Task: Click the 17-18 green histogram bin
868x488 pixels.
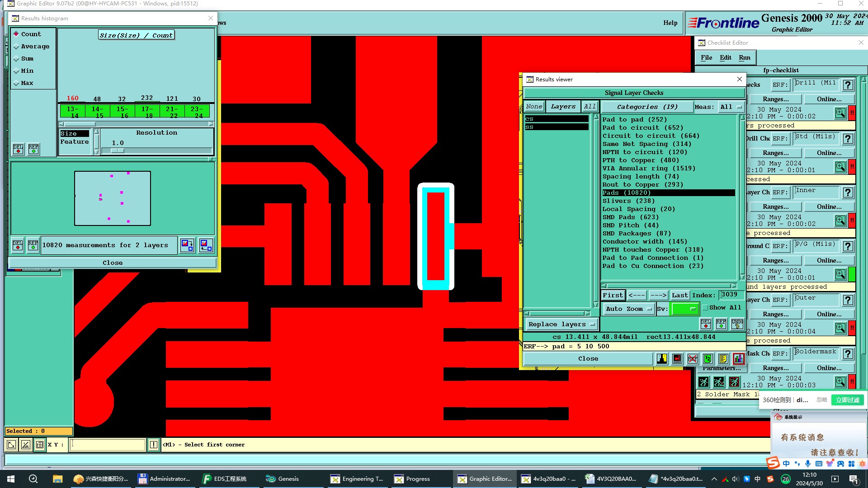Action: (147, 112)
